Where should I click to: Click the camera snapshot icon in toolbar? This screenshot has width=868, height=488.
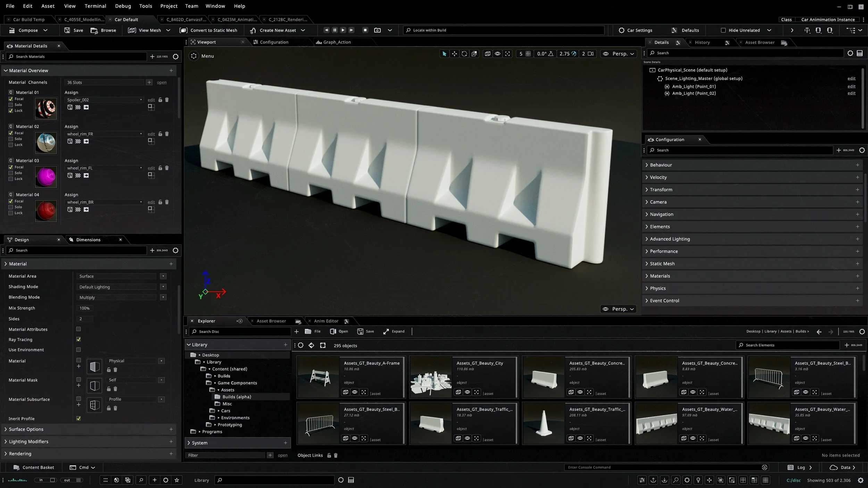pos(377,30)
